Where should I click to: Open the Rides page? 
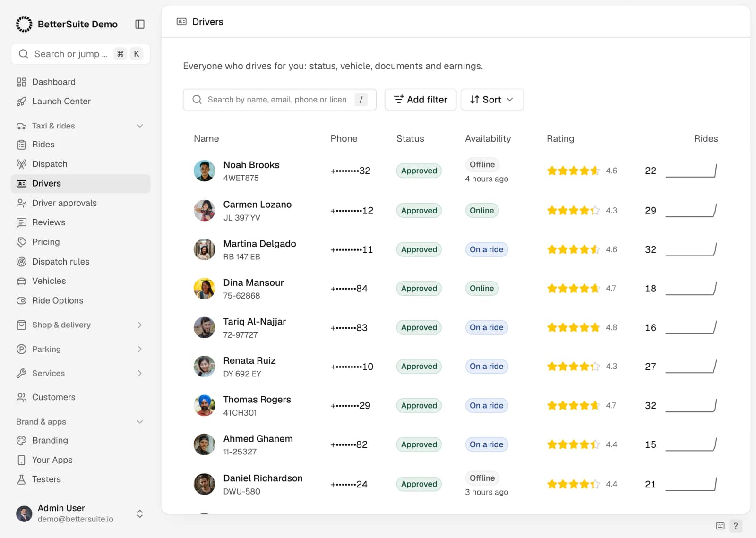[x=80, y=145]
